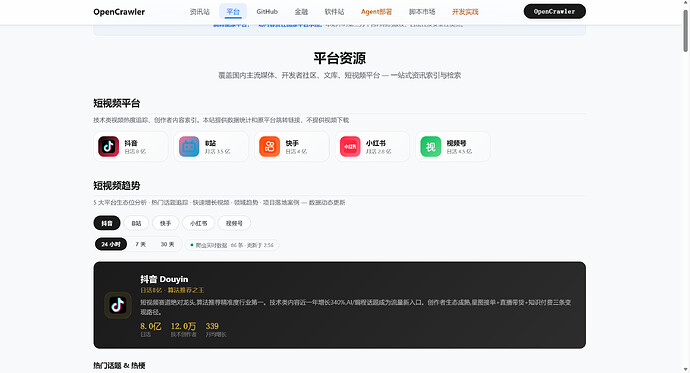Click the 抖音 Douyin banner title
The height and width of the screenshot is (373, 690).
click(x=164, y=279)
